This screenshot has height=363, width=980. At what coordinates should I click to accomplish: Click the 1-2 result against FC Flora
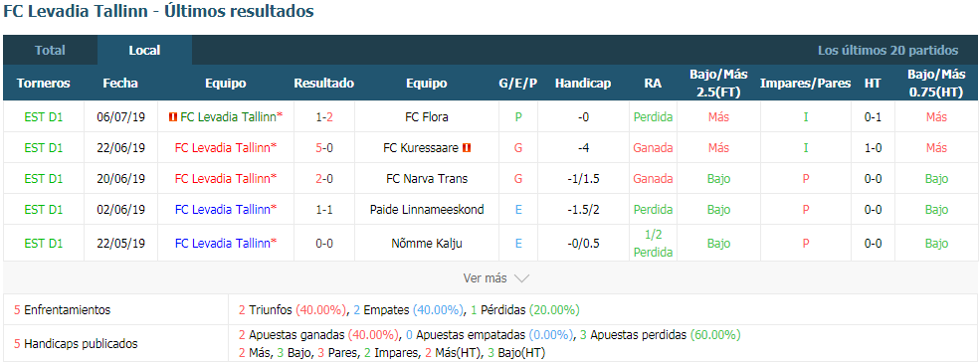pyautogui.click(x=323, y=116)
